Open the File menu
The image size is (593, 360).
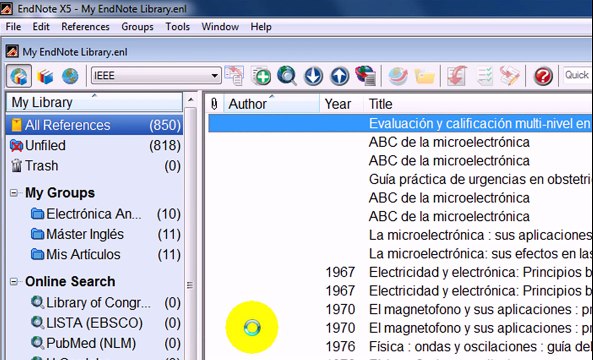13,27
